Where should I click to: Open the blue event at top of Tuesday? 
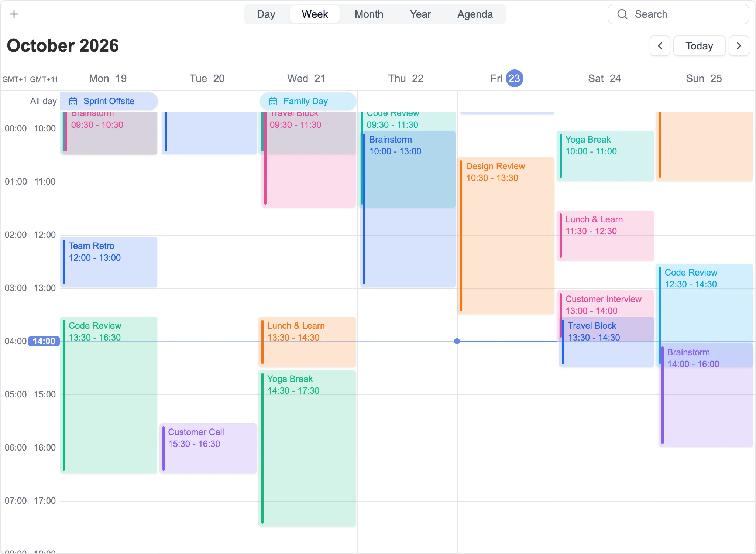(209, 133)
